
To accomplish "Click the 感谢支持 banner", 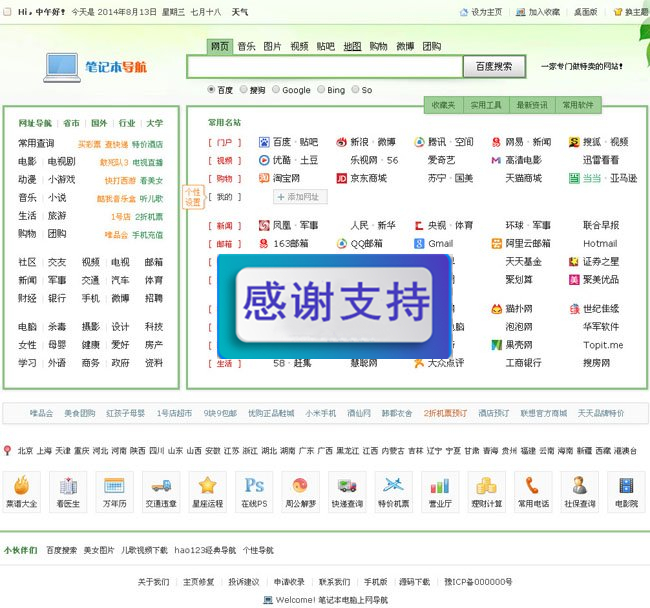I will [x=334, y=306].
